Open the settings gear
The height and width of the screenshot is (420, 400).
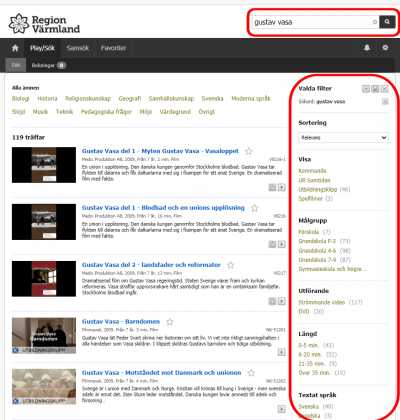(385, 48)
